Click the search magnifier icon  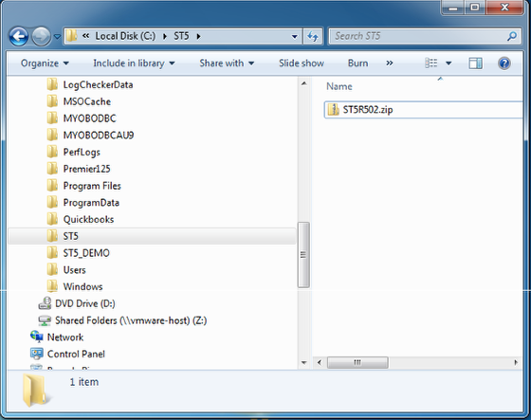(512, 36)
